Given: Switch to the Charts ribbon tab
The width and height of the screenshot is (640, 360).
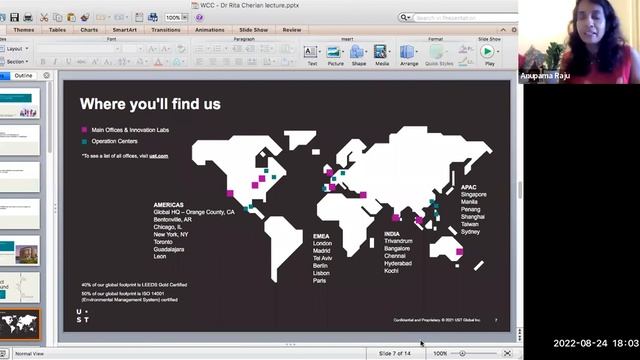Looking at the screenshot, I should [x=89, y=30].
